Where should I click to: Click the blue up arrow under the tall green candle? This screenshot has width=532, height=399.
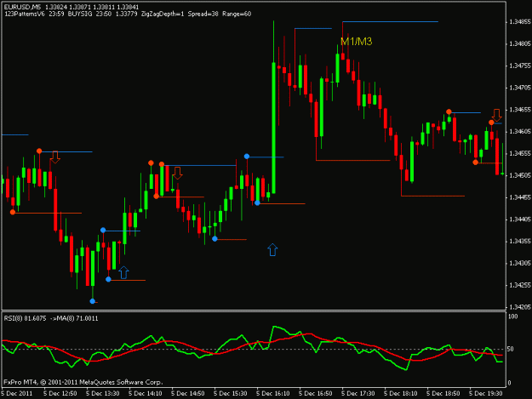(x=272, y=250)
